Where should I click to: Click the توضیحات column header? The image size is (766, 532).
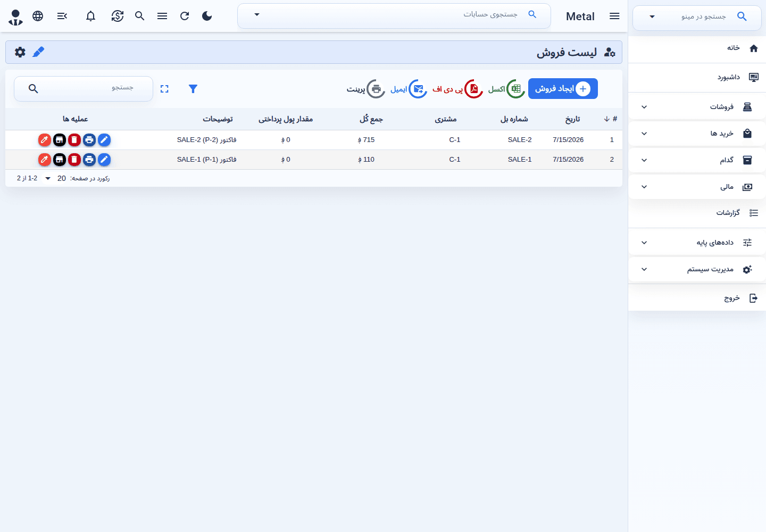point(218,119)
